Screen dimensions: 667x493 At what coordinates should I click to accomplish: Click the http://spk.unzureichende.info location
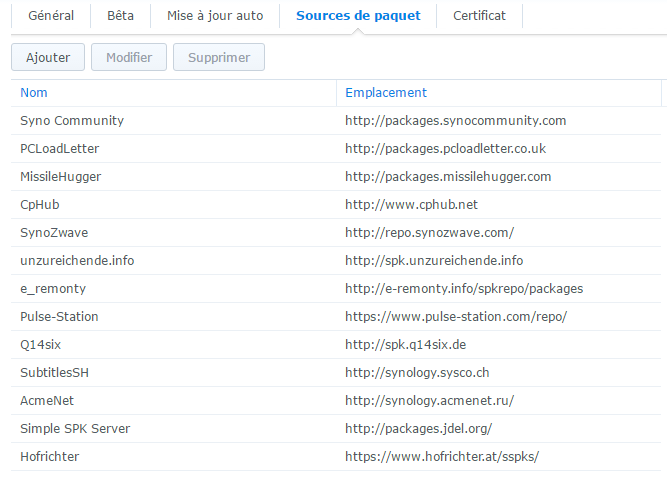point(434,261)
